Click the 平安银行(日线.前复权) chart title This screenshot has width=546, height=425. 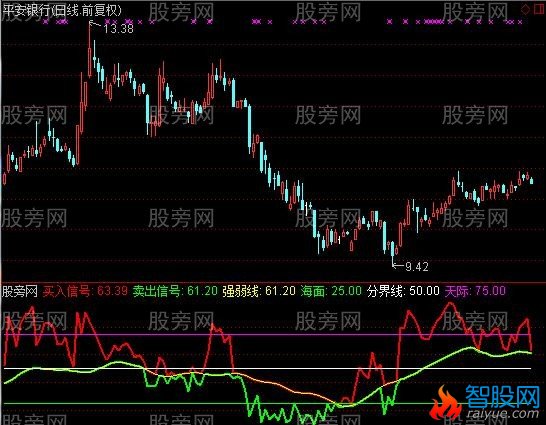62,10
